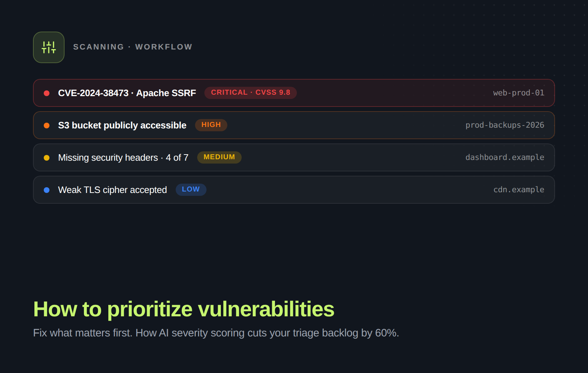Image resolution: width=588 pixels, height=373 pixels.
Task: Click the sliders workflow icon top-left
Action: [x=48, y=47]
